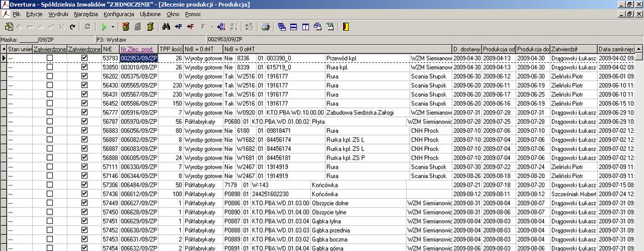This screenshot has height=251, width=644.
Task: Tile windows horizontally icon
Action: (293, 27)
